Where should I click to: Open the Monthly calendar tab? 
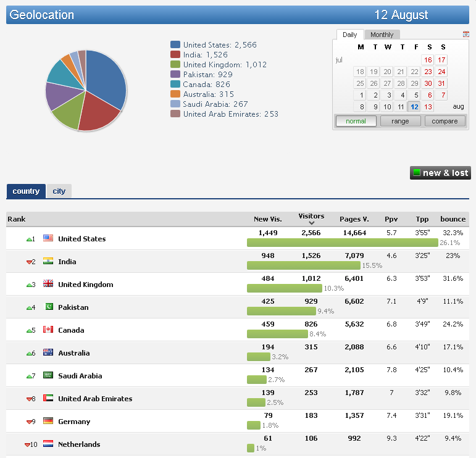[x=382, y=35]
